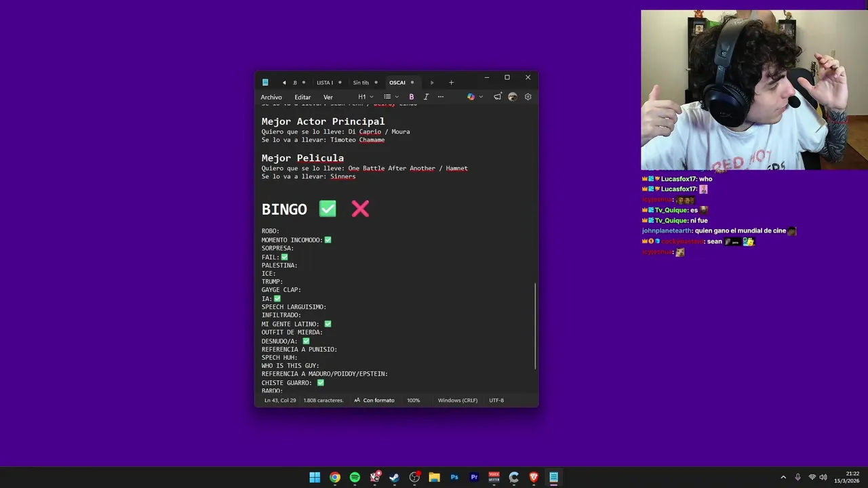Open the more formatting options ellipsis
The width and height of the screenshot is (868, 488).
click(x=441, y=97)
